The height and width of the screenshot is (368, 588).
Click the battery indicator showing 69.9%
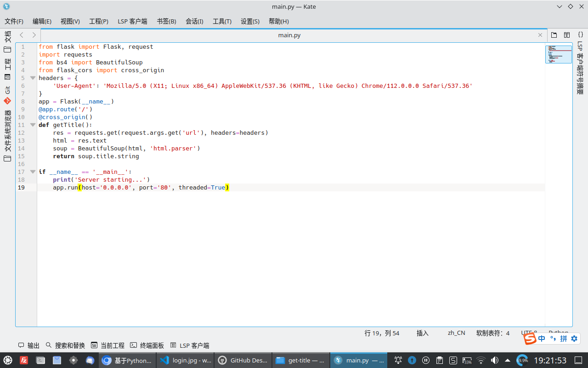521,360
